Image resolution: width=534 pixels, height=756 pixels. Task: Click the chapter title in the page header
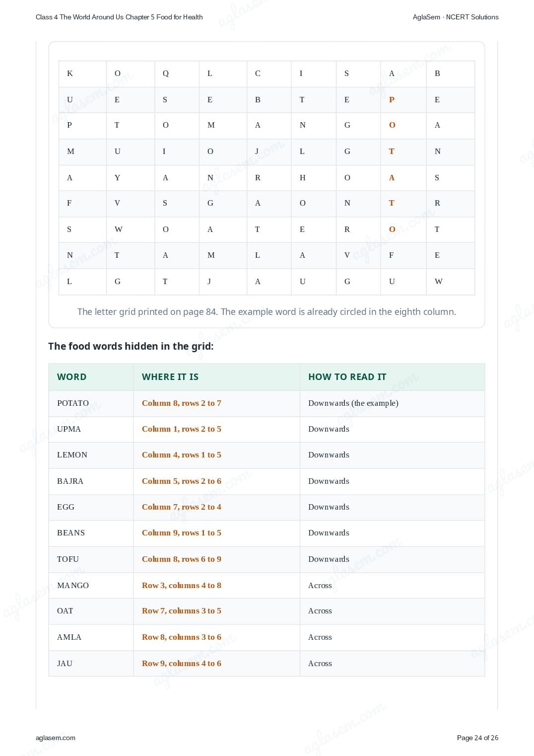coord(119,17)
